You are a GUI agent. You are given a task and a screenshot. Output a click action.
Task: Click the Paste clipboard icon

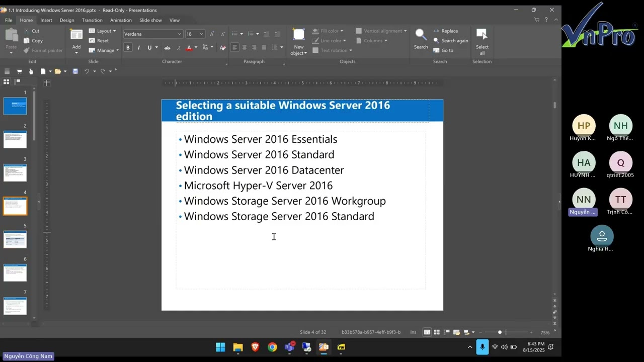pyautogui.click(x=11, y=35)
